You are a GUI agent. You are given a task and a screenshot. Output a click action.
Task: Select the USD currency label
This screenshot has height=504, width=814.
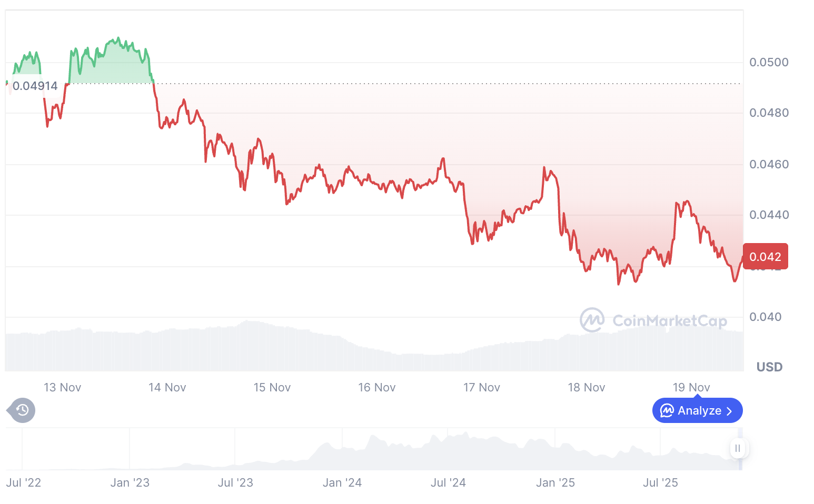pyautogui.click(x=769, y=367)
